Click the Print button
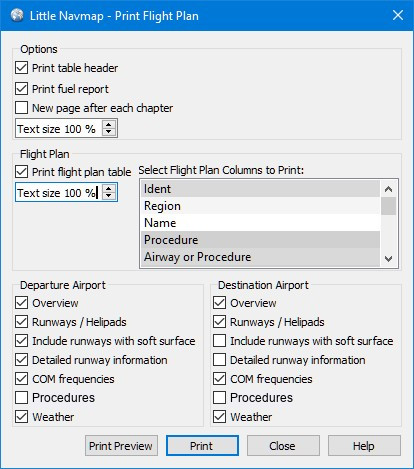Viewport: 414px width, 469px height. 202,446
